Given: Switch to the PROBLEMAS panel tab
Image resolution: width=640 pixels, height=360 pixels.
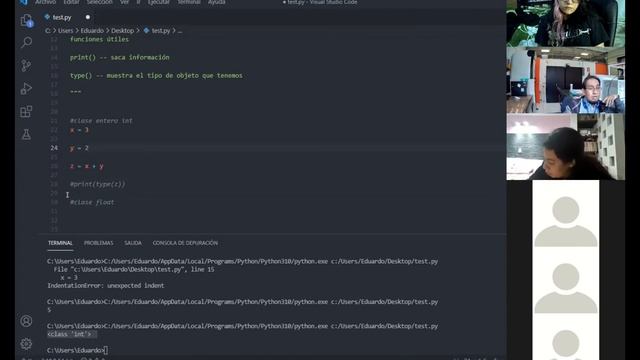Looking at the screenshot, I should click(x=98, y=243).
